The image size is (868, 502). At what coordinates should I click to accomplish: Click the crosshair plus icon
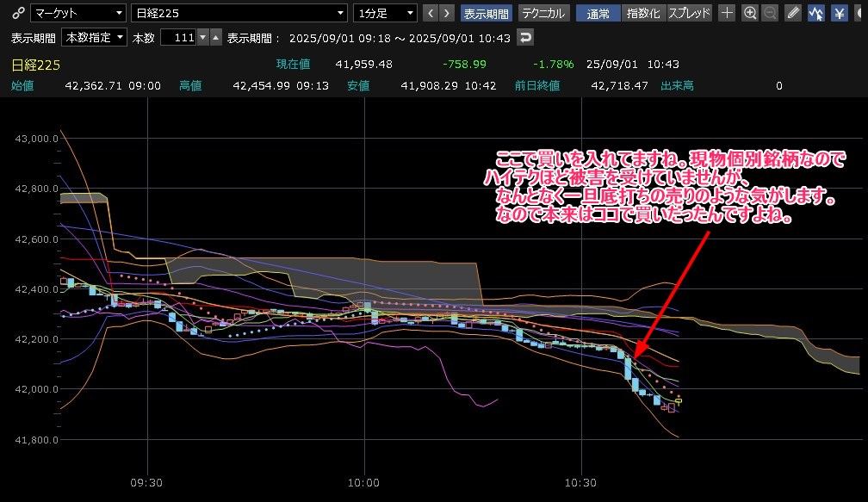727,13
